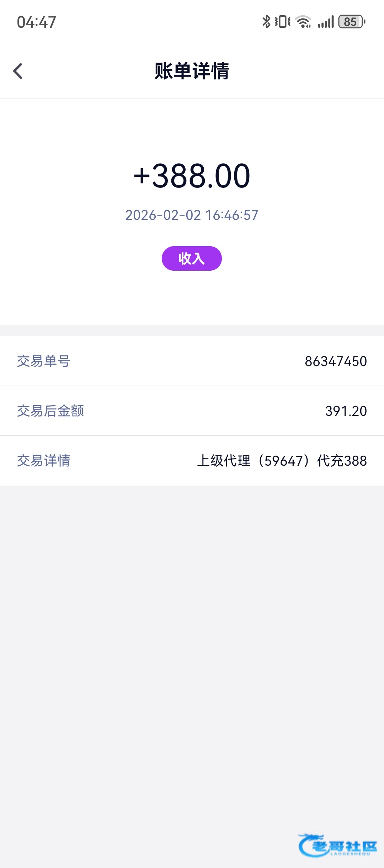Select the 交易详情 label

(44, 461)
